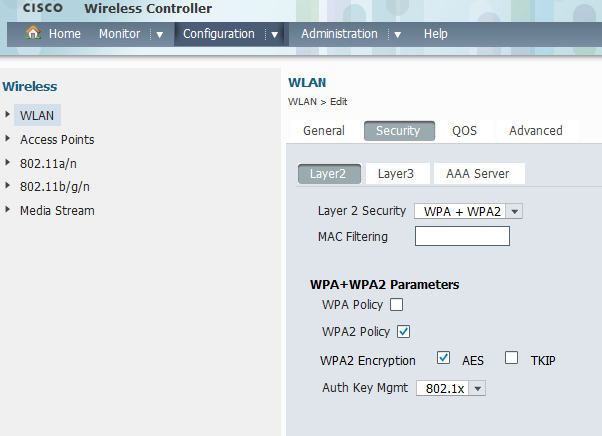Click the Wireless sidebar heading
Image resolution: width=602 pixels, height=436 pixels.
(x=30, y=86)
